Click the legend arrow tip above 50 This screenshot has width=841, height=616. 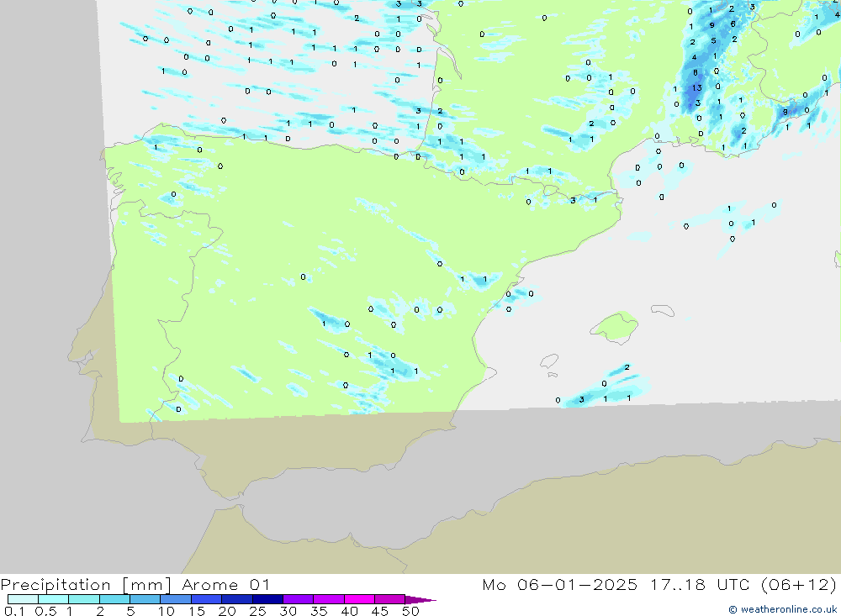click(420, 599)
